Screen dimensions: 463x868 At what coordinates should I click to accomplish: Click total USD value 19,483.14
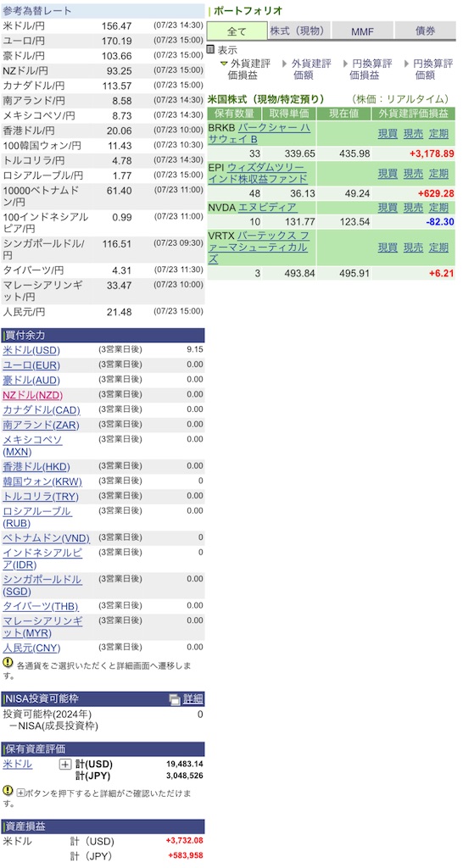coord(184,765)
